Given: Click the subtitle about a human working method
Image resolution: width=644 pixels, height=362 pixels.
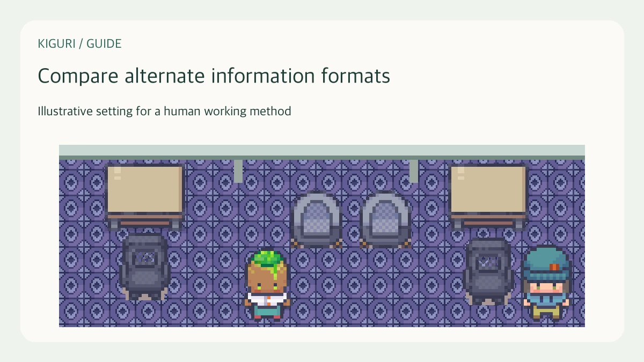Looking at the screenshot, I should pyautogui.click(x=164, y=112).
